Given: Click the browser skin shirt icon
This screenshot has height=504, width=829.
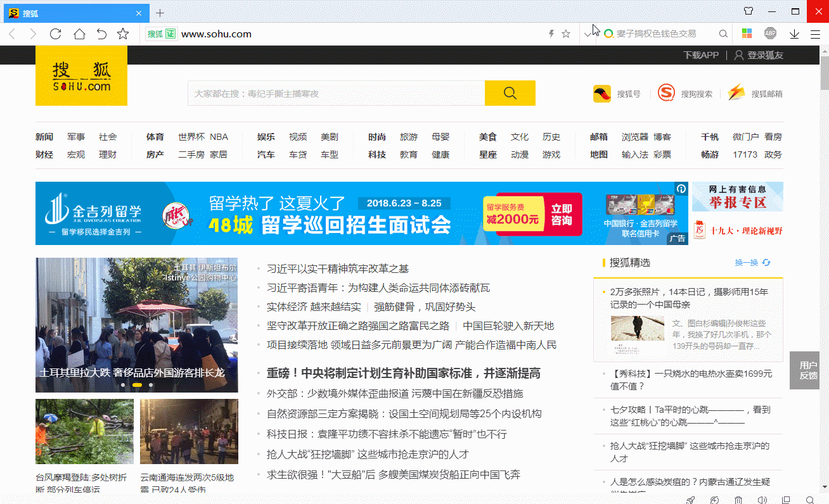Looking at the screenshot, I should pyautogui.click(x=749, y=11).
